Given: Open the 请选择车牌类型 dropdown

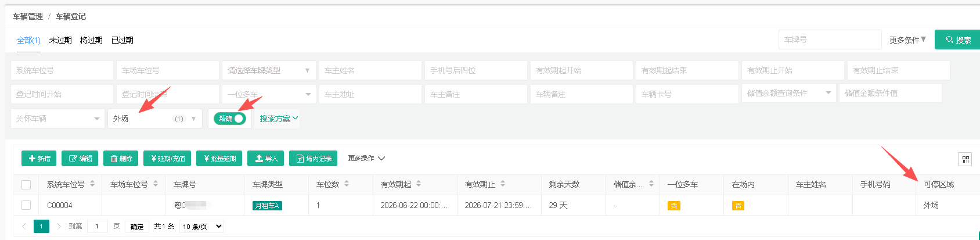Looking at the screenshot, I should point(269,70).
